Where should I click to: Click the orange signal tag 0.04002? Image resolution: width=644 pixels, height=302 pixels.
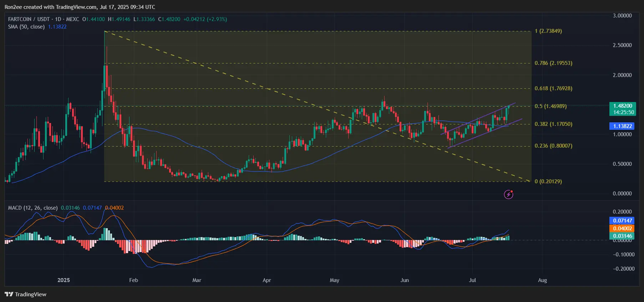[x=623, y=228]
